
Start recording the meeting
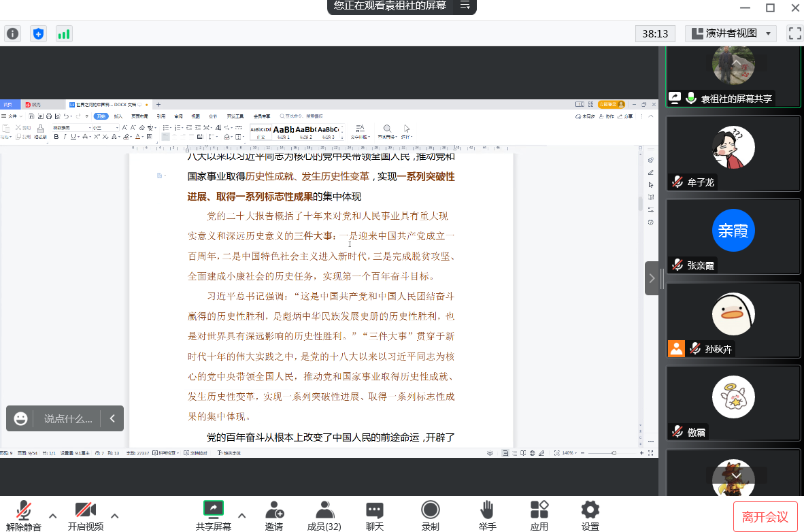coord(430,515)
